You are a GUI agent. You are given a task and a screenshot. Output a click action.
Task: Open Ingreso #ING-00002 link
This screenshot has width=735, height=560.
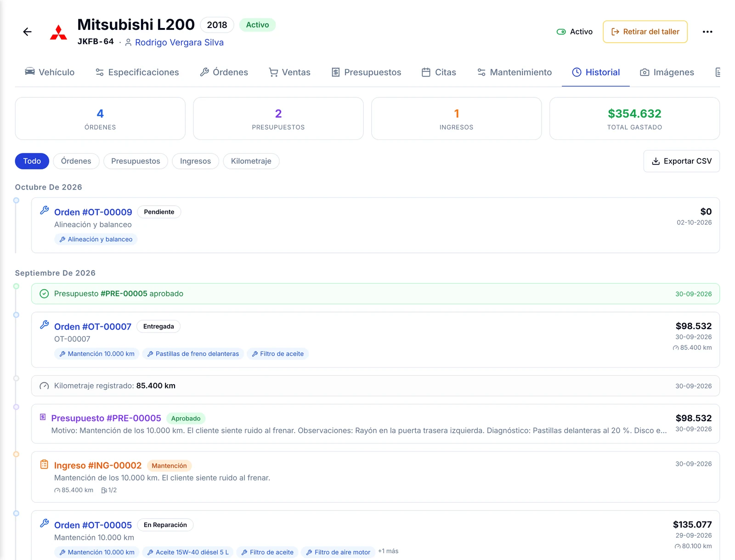point(98,465)
